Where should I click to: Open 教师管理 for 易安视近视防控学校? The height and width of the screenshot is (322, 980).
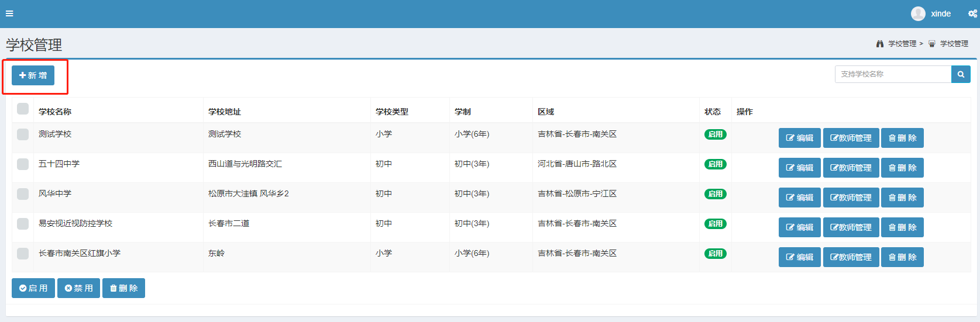851,227
